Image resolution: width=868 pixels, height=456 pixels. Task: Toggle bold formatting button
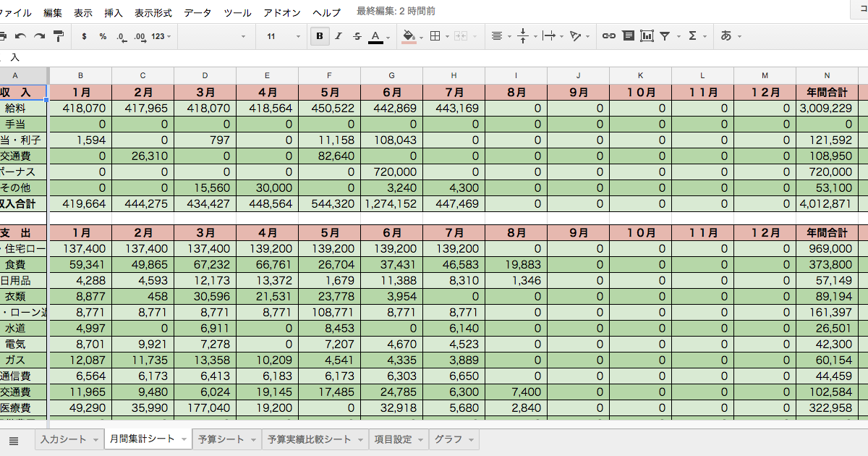point(319,36)
